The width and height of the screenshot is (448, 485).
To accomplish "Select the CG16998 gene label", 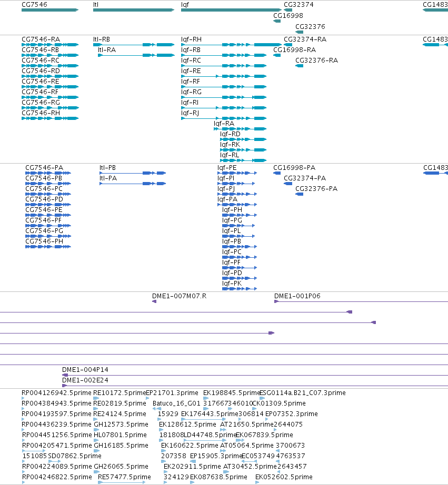I will point(288,15).
